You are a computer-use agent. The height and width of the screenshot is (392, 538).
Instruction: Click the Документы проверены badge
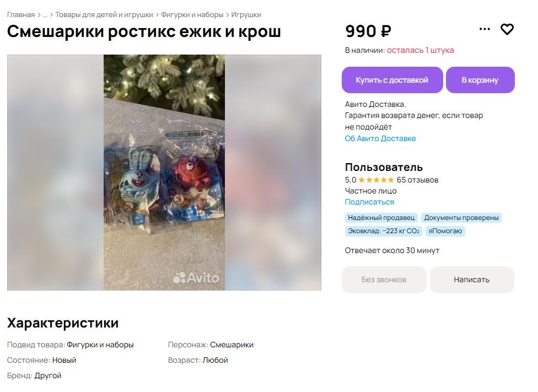click(x=461, y=218)
